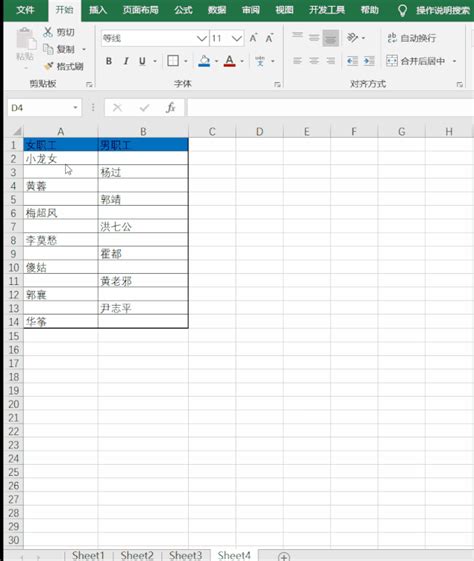Click the Select All corner triangle

tap(16, 131)
